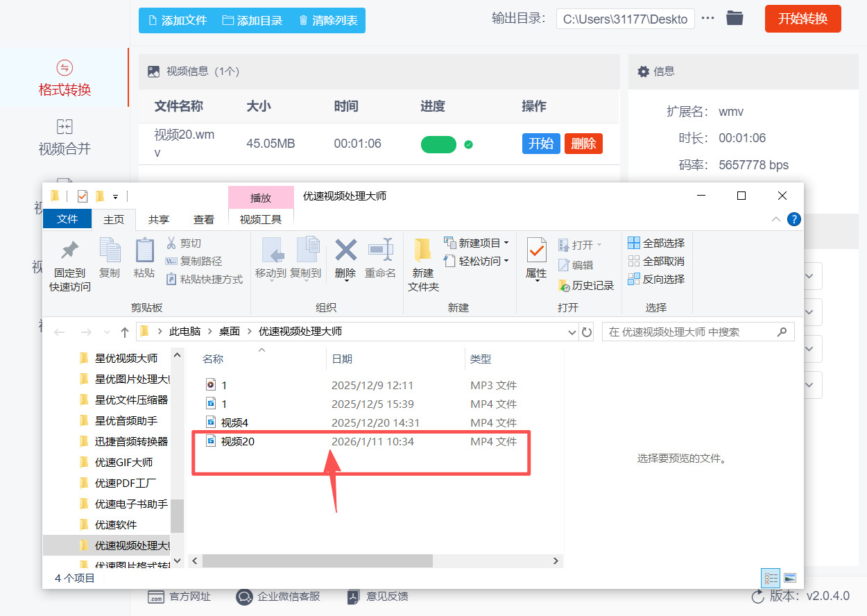Switch to large thumbnail view at bottom right
The width and height of the screenshot is (867, 616).
pyautogui.click(x=789, y=578)
